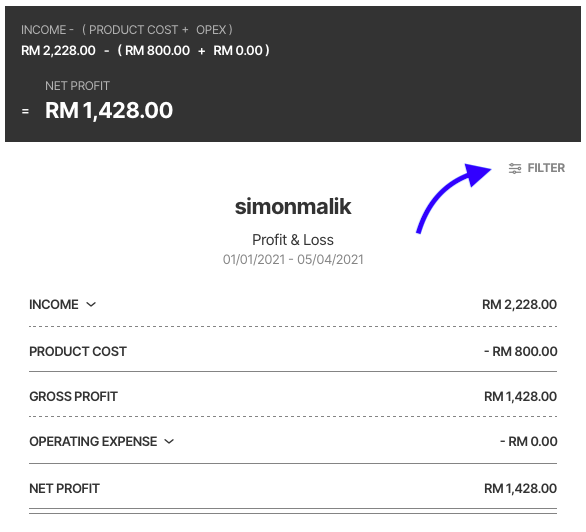Expand the INCOME chevron
Screen dimensions: 586x532
coord(91,304)
